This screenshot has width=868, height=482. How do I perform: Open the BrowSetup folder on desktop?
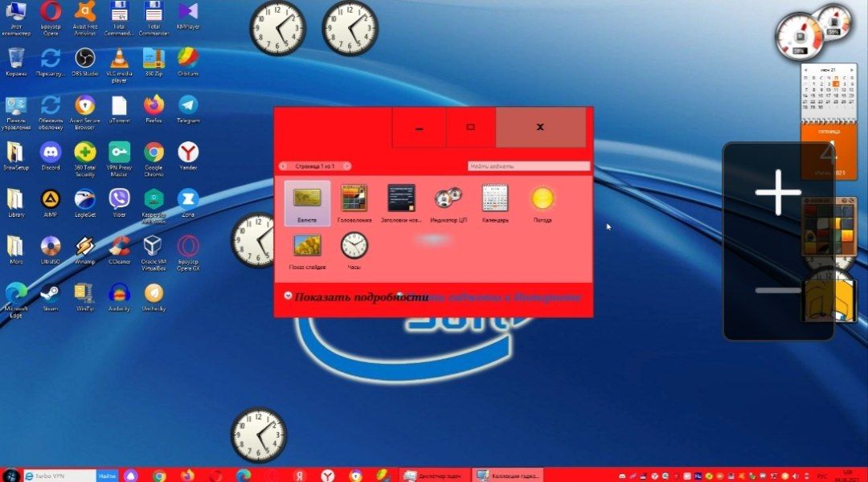click(16, 157)
